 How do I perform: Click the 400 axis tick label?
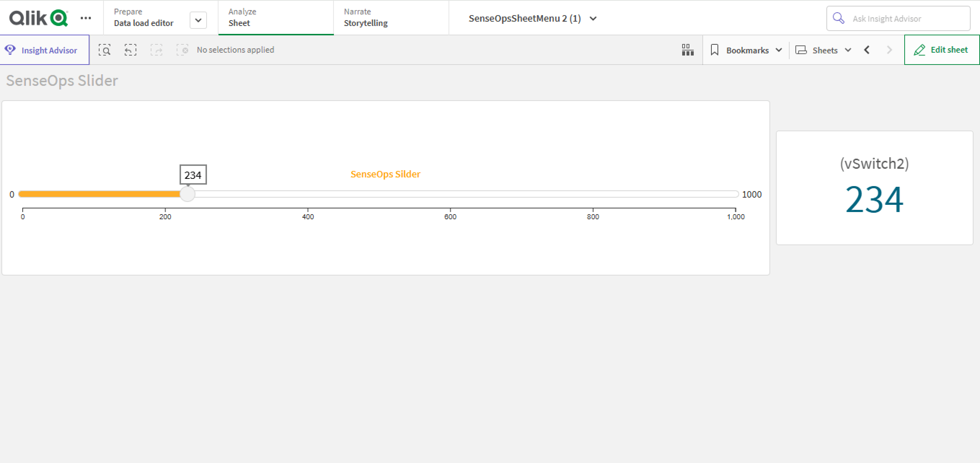click(308, 217)
